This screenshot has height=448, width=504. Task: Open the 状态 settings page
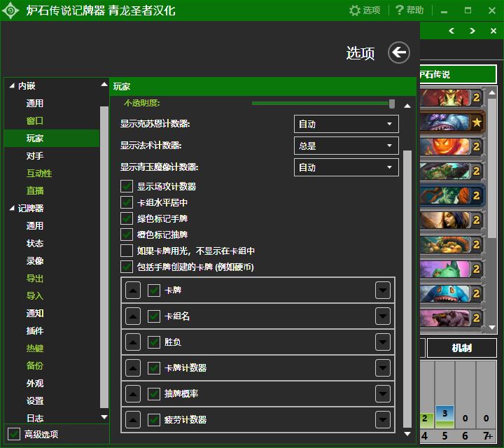pyautogui.click(x=35, y=244)
